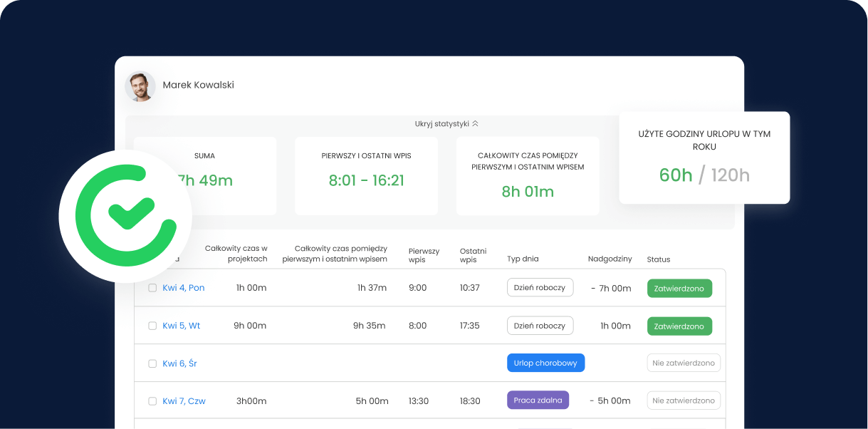Screen dimensions: 868x429
Task: Click the green checkmark clock logo
Action: click(x=125, y=216)
